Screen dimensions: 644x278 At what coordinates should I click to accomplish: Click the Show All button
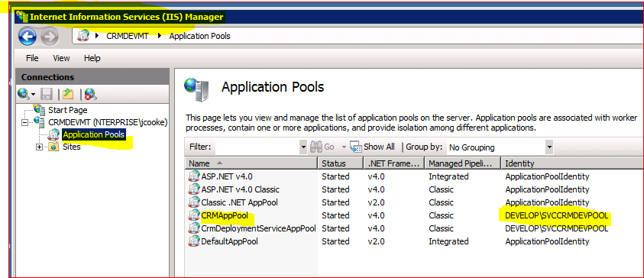373,147
